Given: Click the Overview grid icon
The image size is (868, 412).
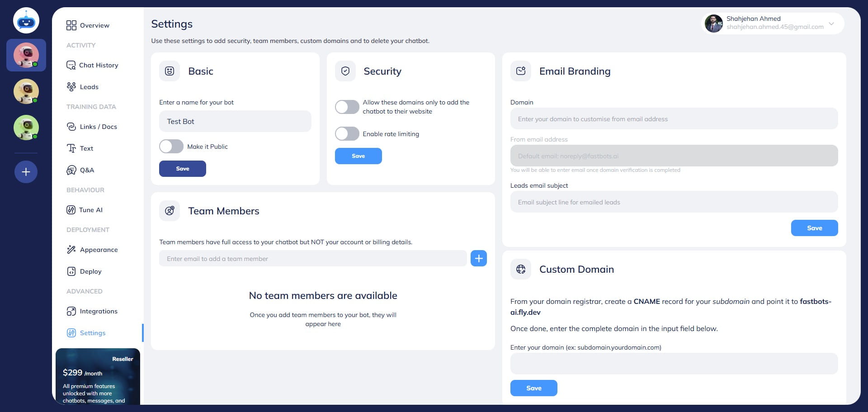Looking at the screenshot, I should pyautogui.click(x=71, y=25).
